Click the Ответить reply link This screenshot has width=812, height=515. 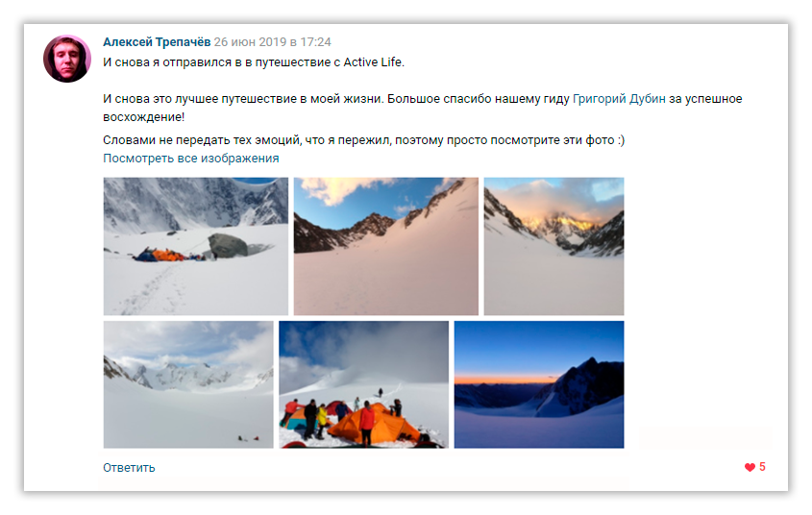click(129, 468)
